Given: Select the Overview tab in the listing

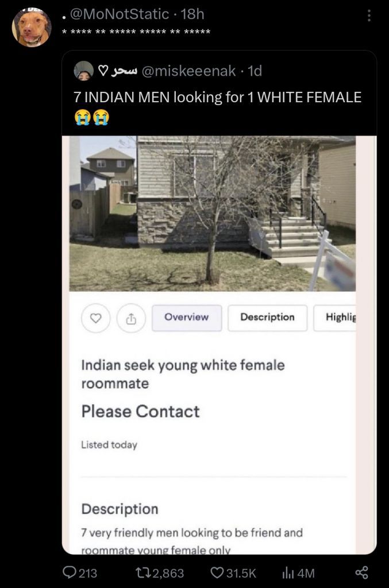Looking at the screenshot, I should tap(186, 317).
